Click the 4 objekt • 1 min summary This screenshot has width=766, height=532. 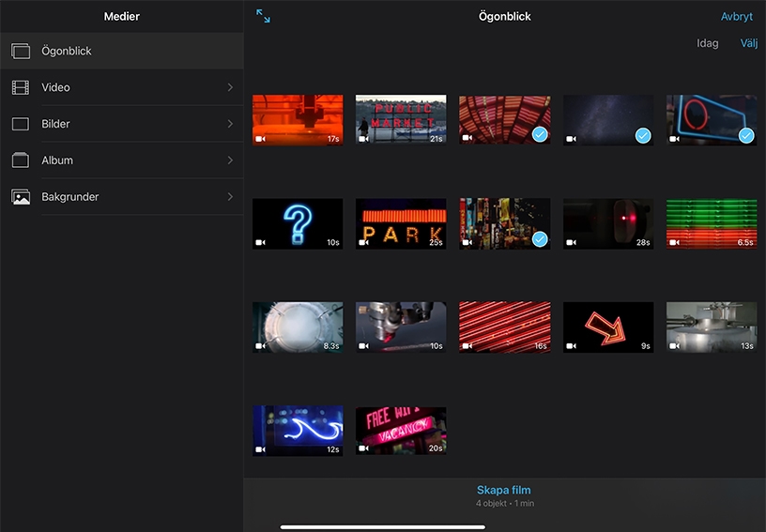point(505,503)
